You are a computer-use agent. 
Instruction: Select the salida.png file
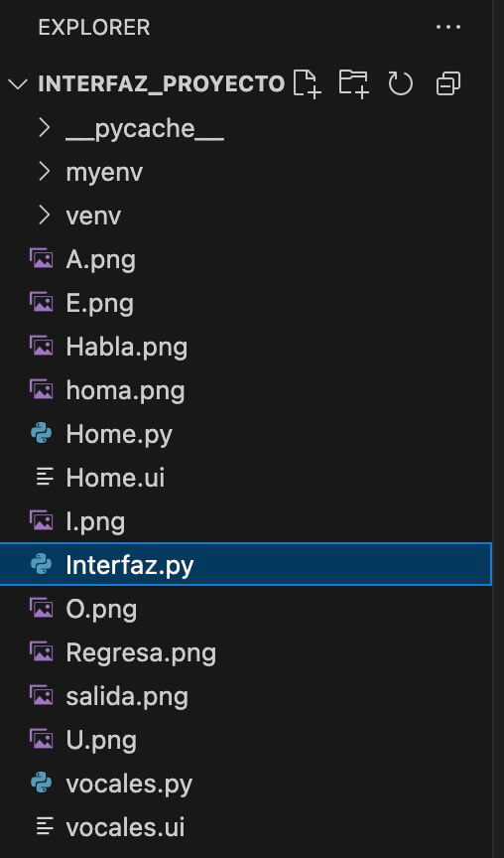(246, 696)
